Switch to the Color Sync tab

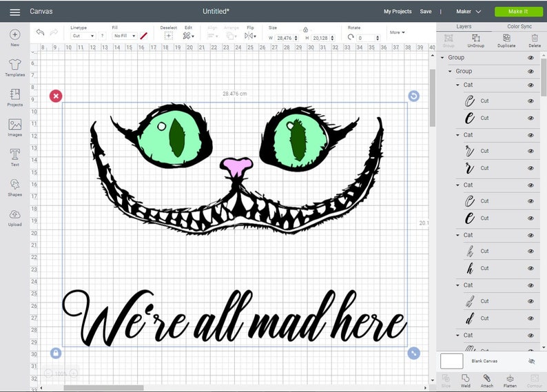[519, 26]
